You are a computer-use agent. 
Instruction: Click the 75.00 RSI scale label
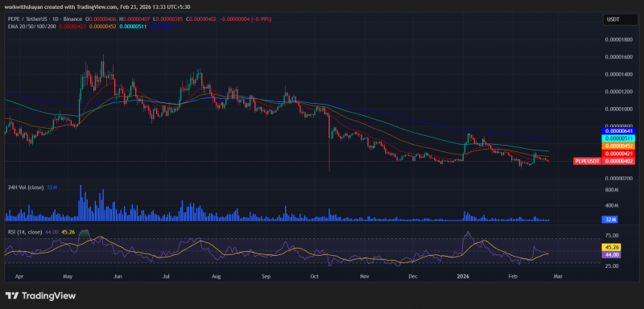coord(612,236)
